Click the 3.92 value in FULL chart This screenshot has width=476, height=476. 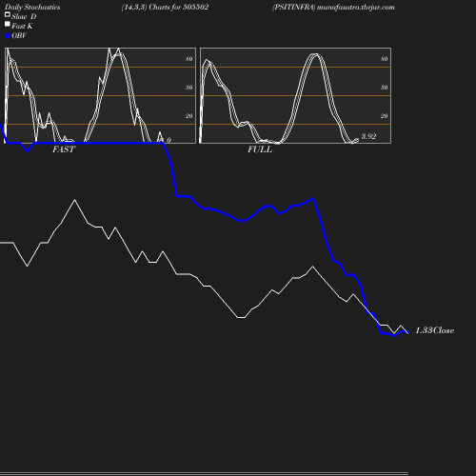[x=368, y=136]
